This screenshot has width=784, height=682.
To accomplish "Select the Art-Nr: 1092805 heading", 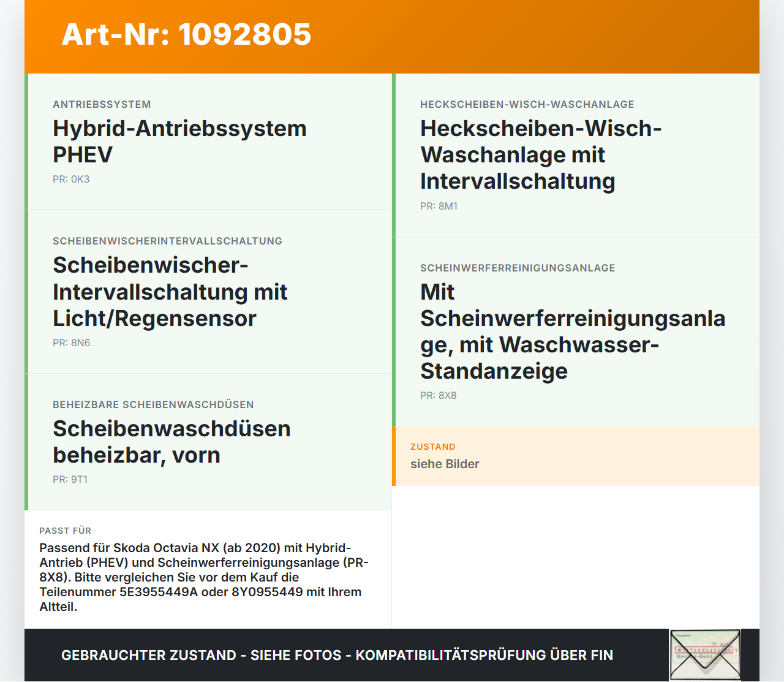I will pos(187,34).
